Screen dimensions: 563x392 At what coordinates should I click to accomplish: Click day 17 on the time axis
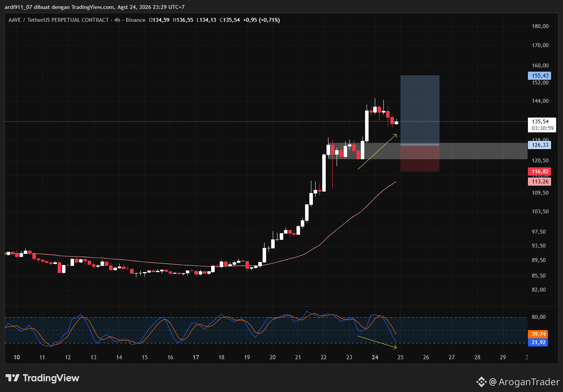coord(196,357)
